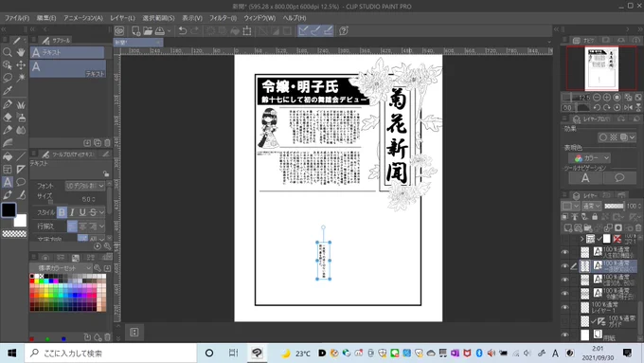The image size is (644, 363).
Task: Open the ファイル(F) menu
Action: pyautogui.click(x=17, y=18)
